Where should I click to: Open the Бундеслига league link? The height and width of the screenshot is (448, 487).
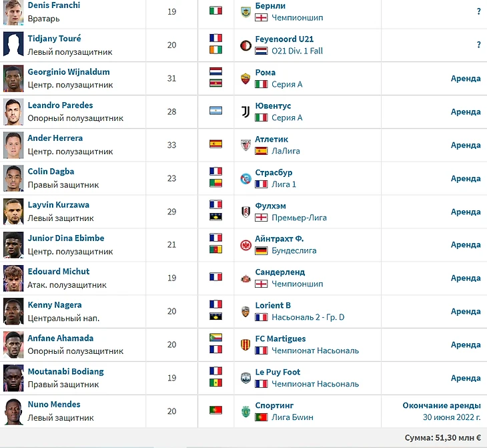(x=294, y=250)
